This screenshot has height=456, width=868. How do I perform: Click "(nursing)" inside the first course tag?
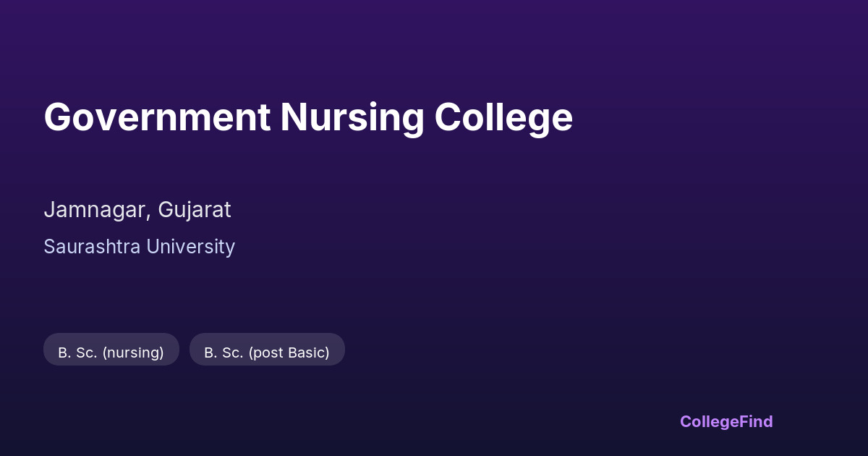click(x=133, y=352)
